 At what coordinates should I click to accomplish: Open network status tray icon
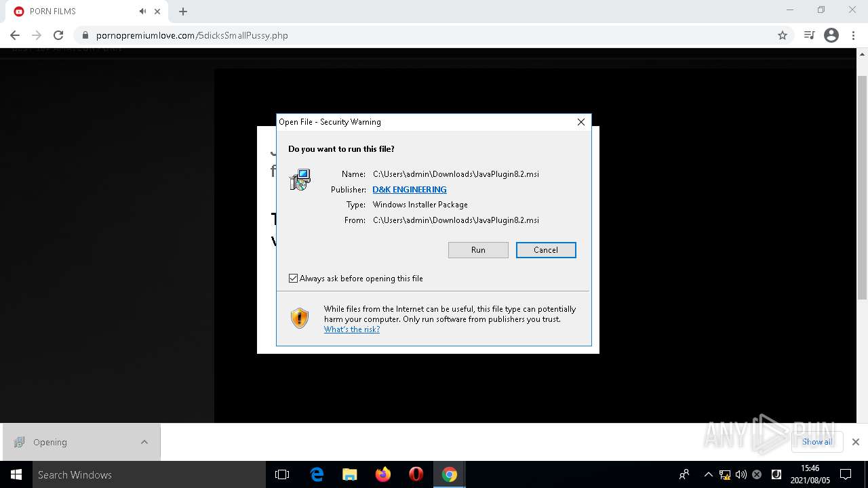[x=725, y=474]
